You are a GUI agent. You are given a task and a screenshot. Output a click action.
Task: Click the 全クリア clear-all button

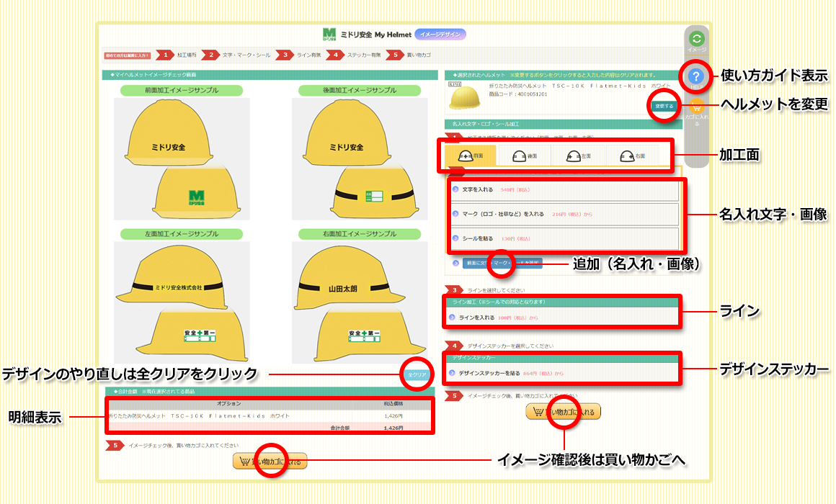pyautogui.click(x=417, y=375)
